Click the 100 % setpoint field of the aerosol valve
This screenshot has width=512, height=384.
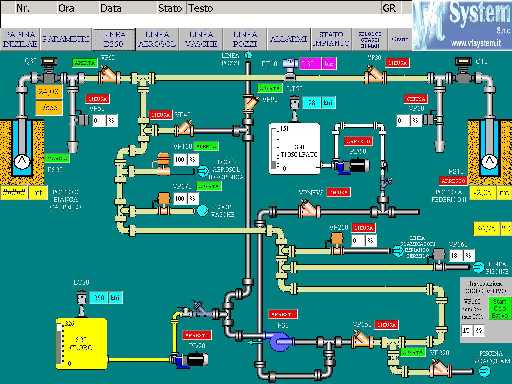(x=186, y=160)
